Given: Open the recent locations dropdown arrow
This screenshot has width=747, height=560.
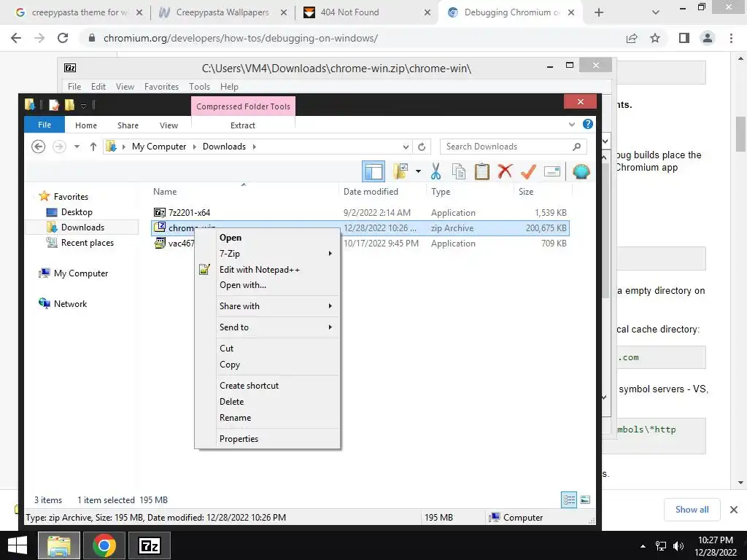Looking at the screenshot, I should (77, 147).
